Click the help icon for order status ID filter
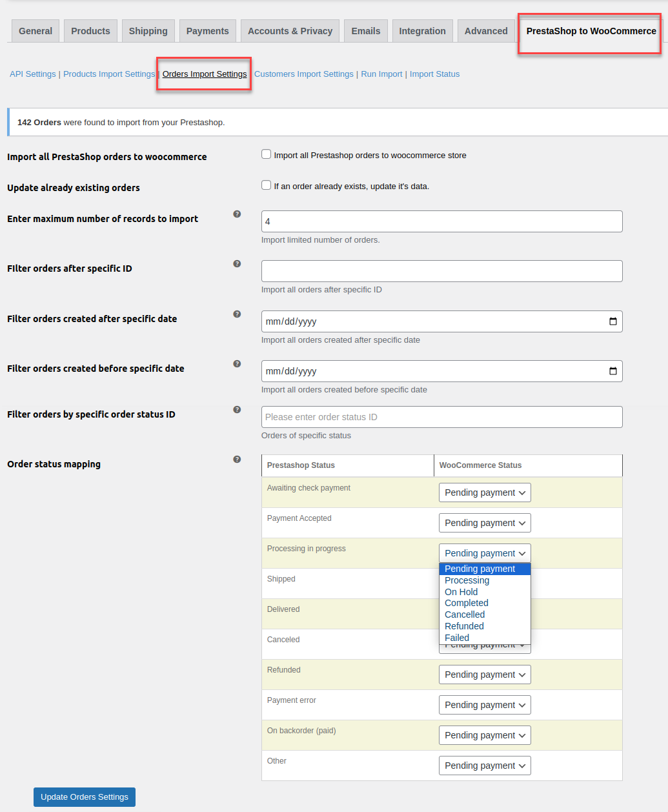 pos(237,409)
